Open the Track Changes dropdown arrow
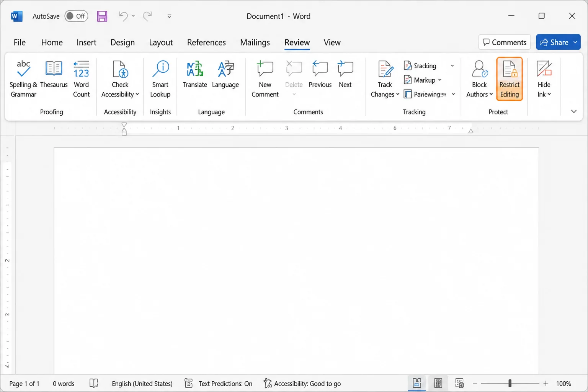The image size is (588, 392). tap(397, 95)
